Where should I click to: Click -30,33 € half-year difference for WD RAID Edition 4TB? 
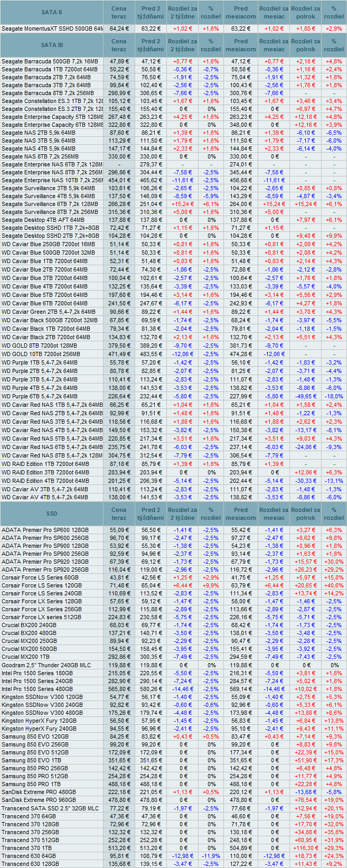(305, 481)
